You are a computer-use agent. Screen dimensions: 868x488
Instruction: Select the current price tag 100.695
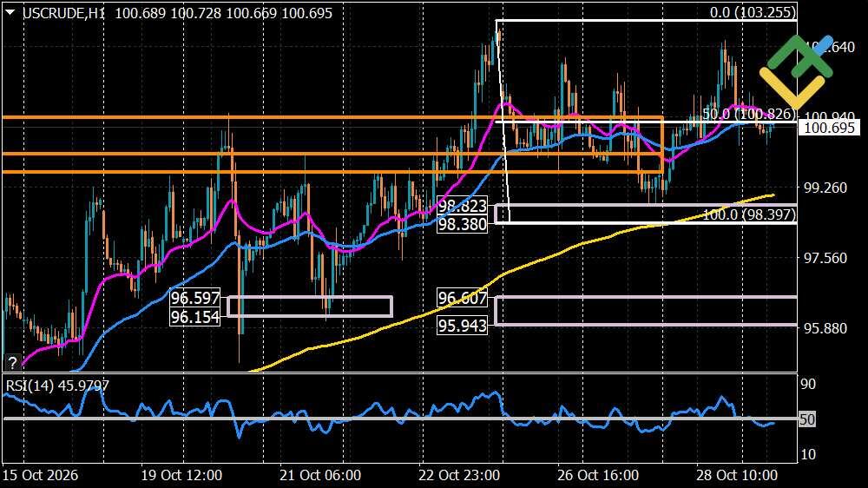829,128
